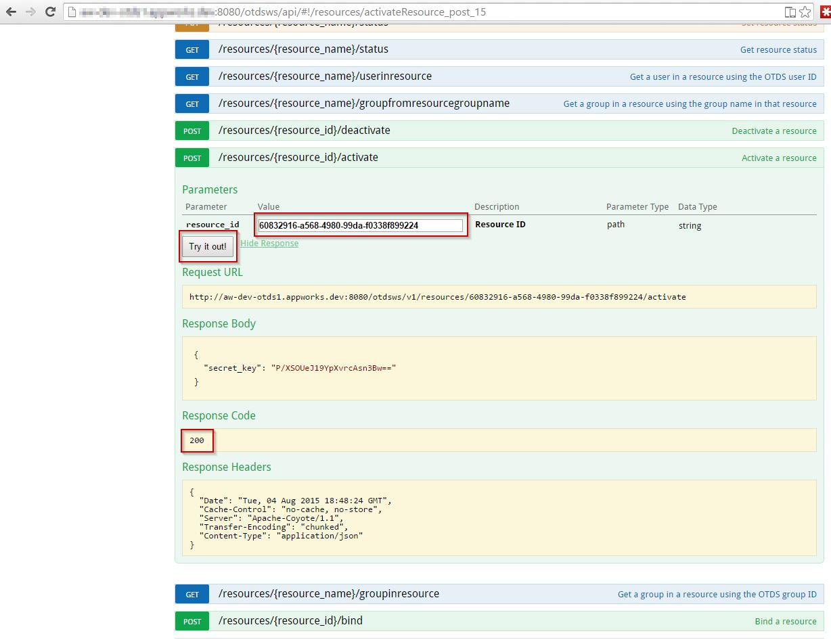This screenshot has width=831, height=644.
Task: Expand the /resources/{resource_name}/groupinresource path
Action: [x=329, y=594]
